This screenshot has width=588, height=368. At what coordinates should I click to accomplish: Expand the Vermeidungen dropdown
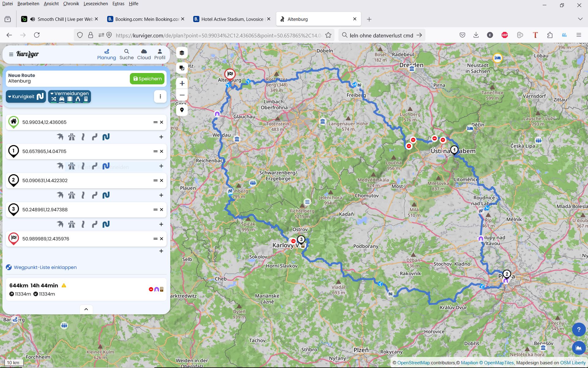pos(70,96)
